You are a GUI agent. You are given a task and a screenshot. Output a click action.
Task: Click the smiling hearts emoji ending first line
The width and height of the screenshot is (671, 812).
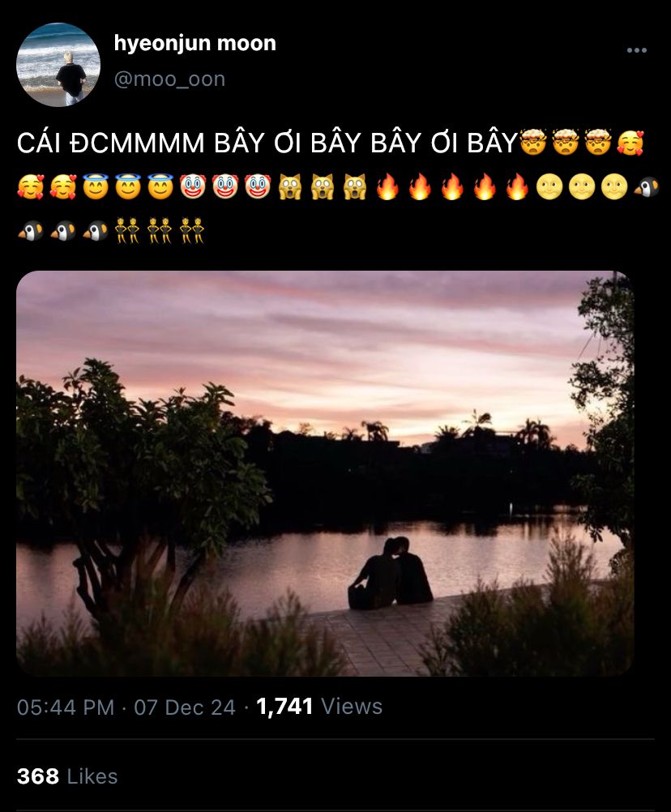click(x=630, y=143)
